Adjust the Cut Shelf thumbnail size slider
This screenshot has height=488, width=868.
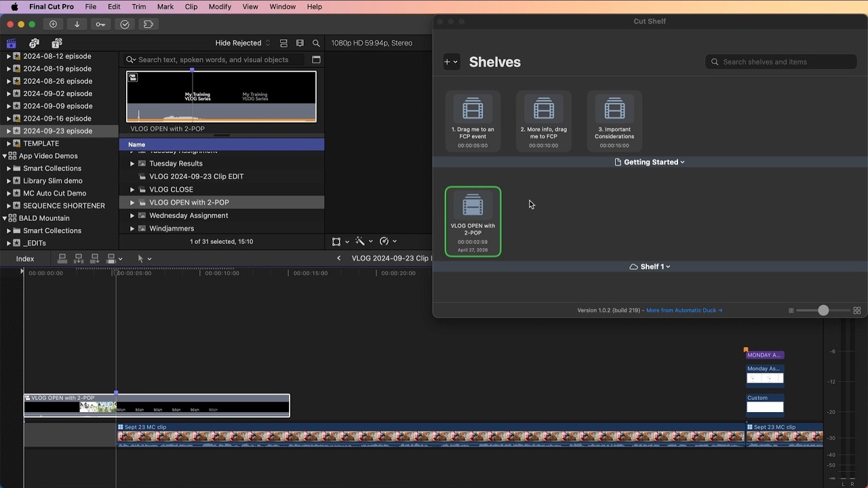(823, 310)
